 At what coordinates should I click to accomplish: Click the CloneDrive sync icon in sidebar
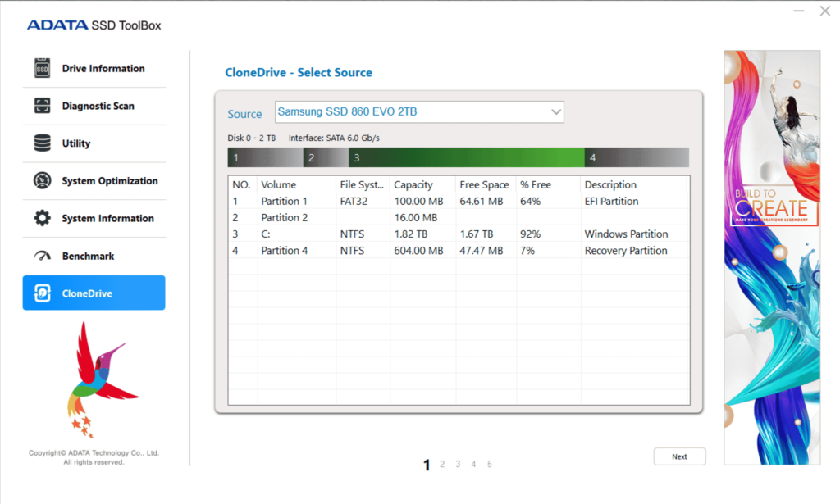click(41, 293)
